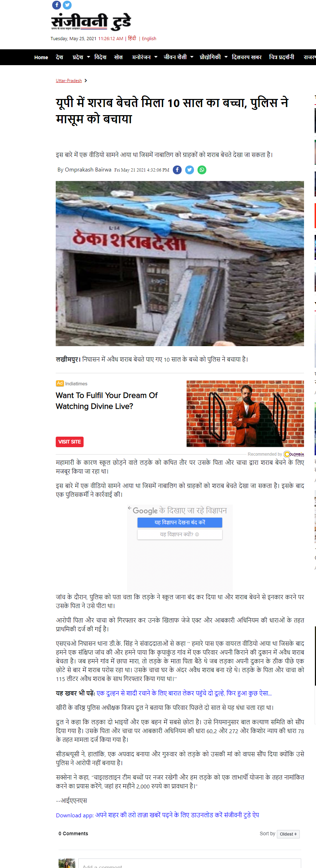Screen dimensions: 316x868
Task: Share the article via the Facebook icon by the byline
Action: [x=177, y=170]
